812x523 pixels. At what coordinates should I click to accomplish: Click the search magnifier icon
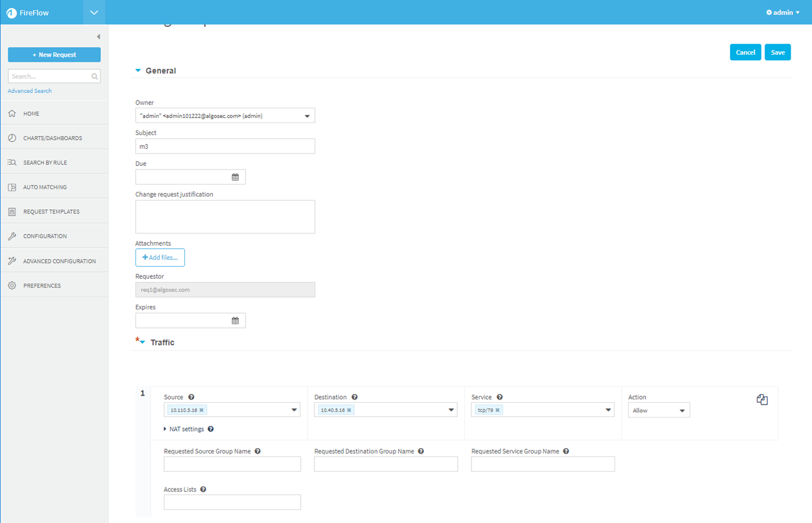click(95, 77)
